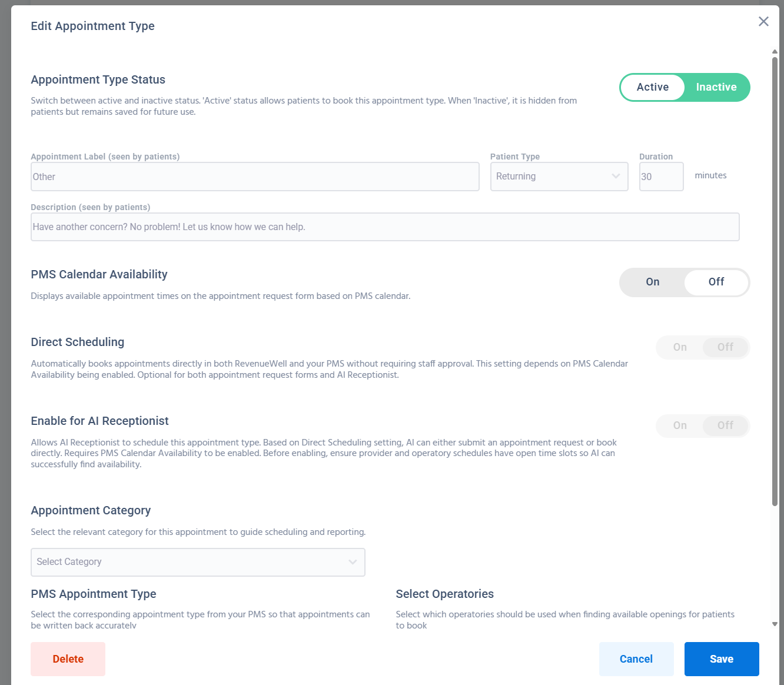The image size is (784, 685).
Task: Click the Patient Type chevron arrow
Action: tap(616, 177)
